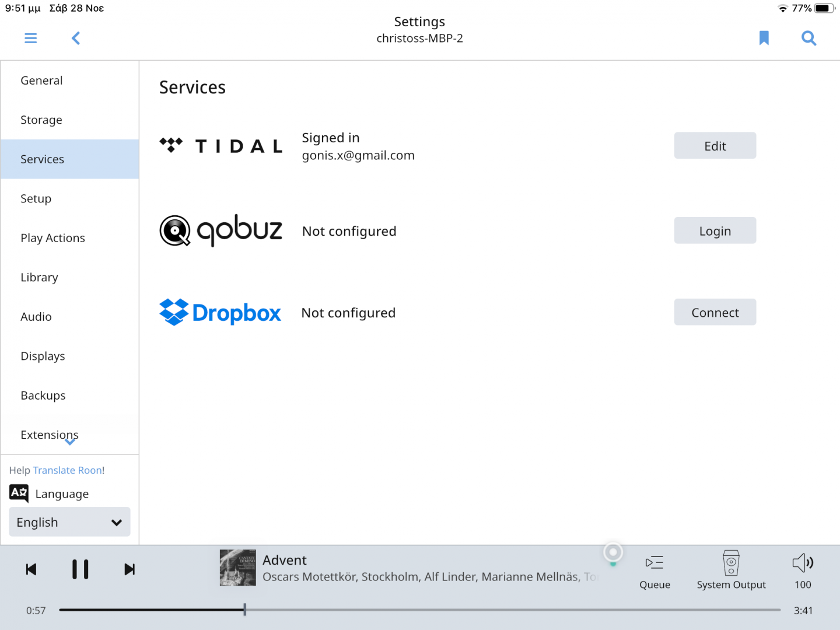Open the Setup settings tab
This screenshot has height=630, width=840.
pos(70,198)
